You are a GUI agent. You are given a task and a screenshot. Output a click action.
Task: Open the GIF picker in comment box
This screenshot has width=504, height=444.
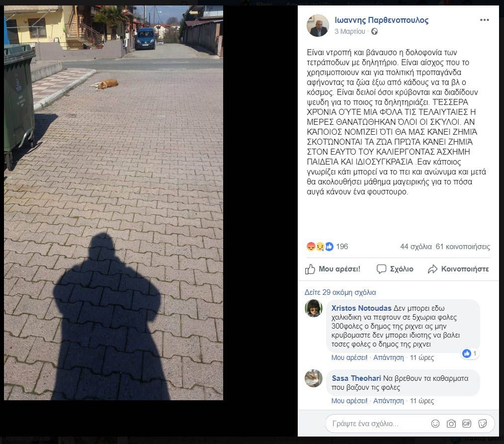tap(467, 424)
